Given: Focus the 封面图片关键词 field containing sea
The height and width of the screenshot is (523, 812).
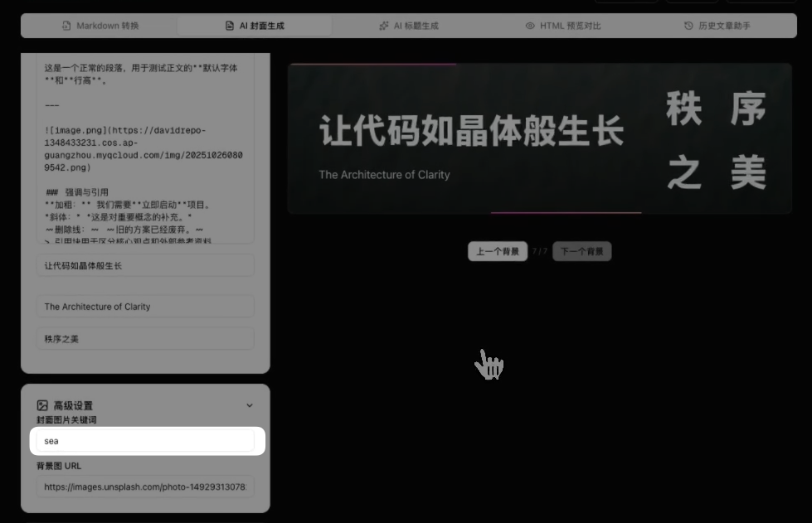Looking at the screenshot, I should click(145, 441).
